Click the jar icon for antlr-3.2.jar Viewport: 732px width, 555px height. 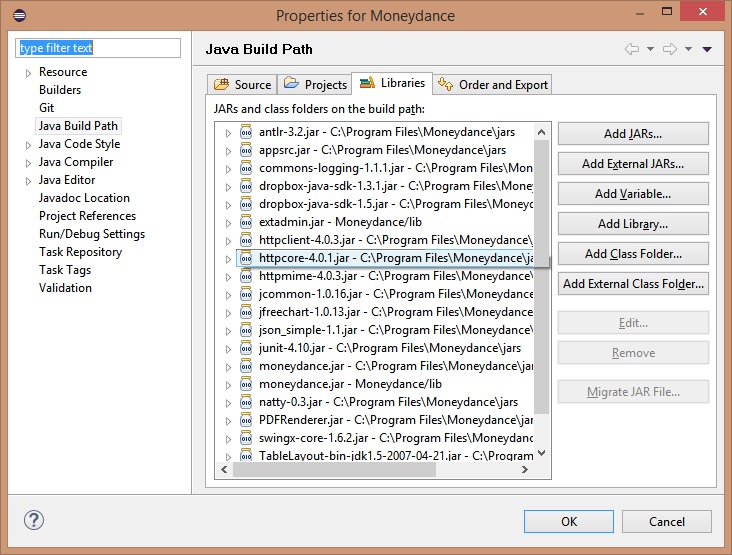tap(246, 132)
